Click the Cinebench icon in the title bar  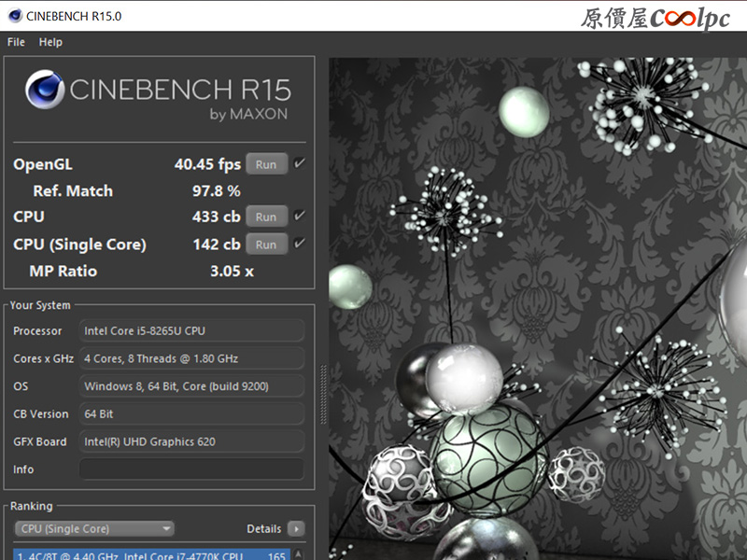point(15,16)
